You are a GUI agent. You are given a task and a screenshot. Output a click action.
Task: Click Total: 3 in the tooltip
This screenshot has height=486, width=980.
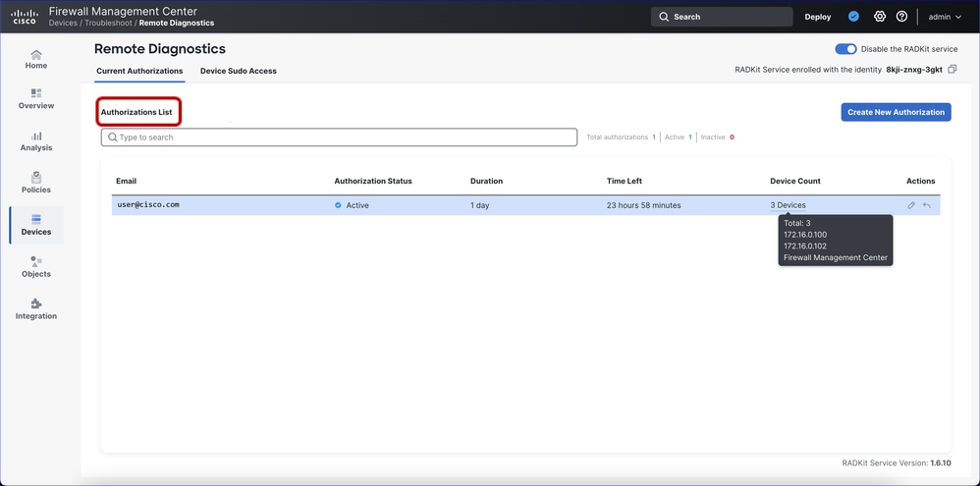tap(797, 223)
